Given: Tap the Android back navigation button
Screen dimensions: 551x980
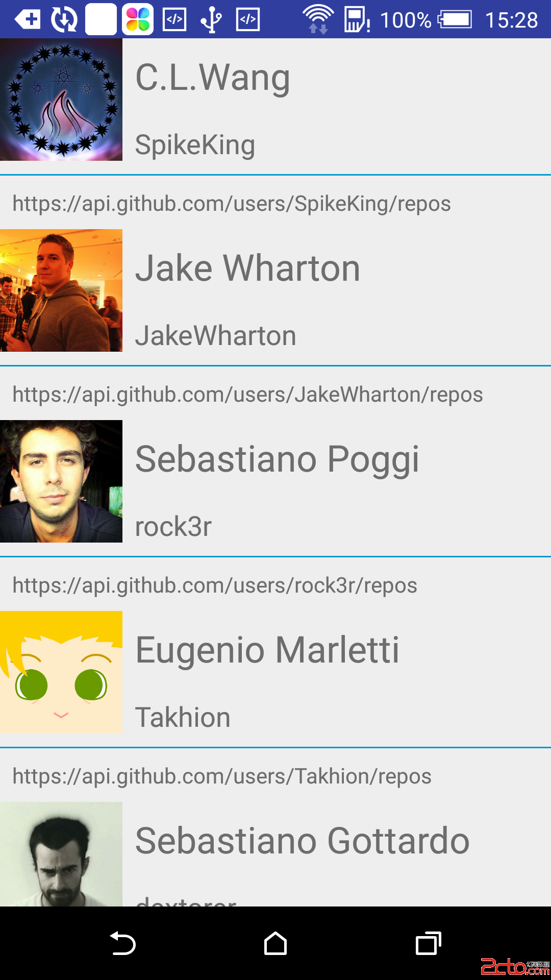Looking at the screenshot, I should pyautogui.click(x=123, y=943).
